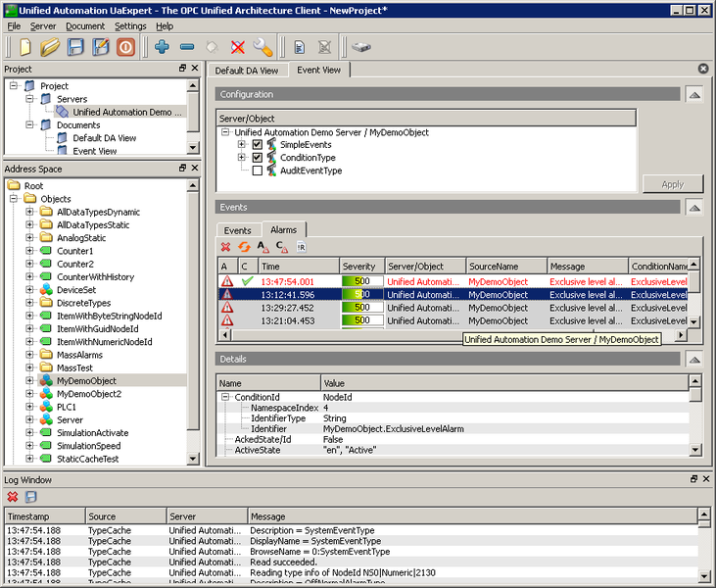Click the Open project folder icon
Image resolution: width=716 pixels, height=588 pixels.
pos(50,47)
